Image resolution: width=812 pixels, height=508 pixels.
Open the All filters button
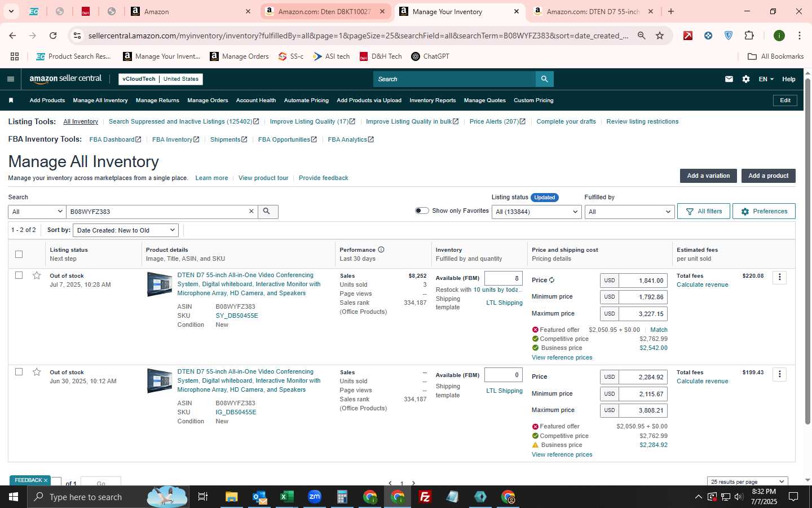click(x=704, y=211)
